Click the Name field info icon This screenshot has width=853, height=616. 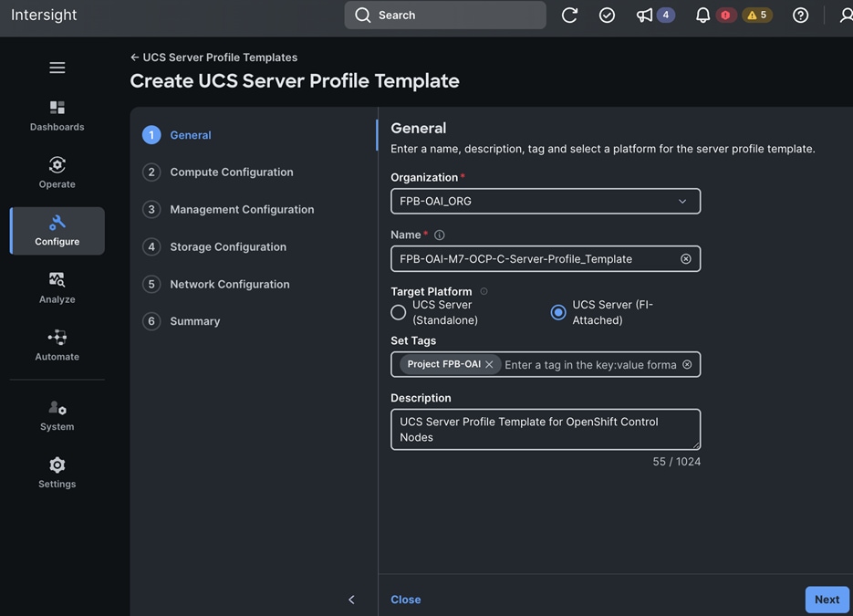(439, 235)
